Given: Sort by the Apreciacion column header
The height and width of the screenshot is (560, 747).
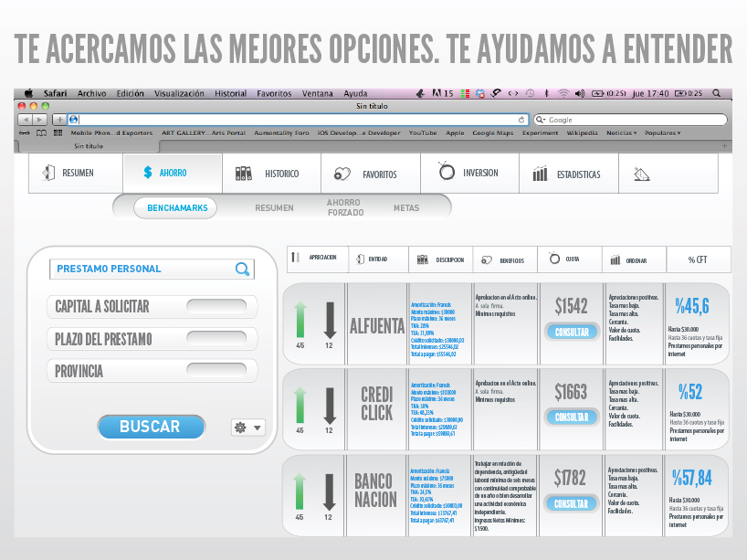Looking at the screenshot, I should click(318, 259).
